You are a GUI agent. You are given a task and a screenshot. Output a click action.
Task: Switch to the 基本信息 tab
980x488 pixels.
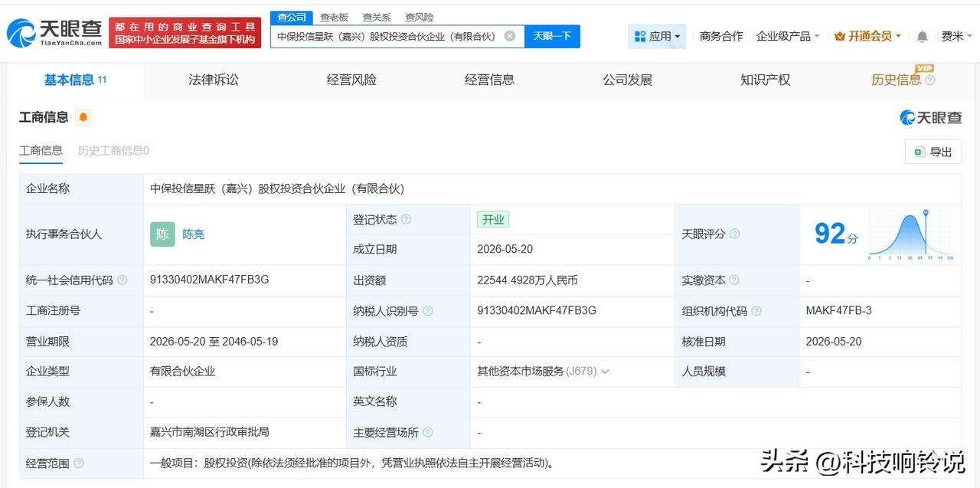[75, 80]
